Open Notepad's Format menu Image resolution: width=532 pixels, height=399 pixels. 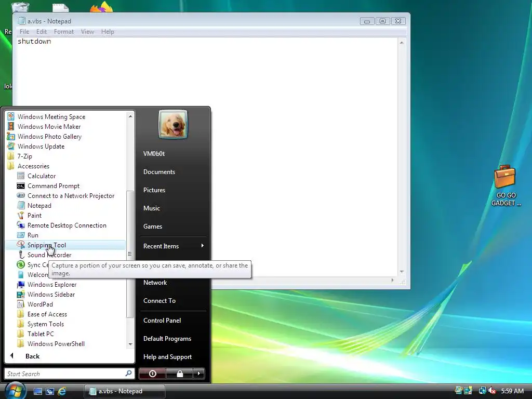tap(64, 32)
